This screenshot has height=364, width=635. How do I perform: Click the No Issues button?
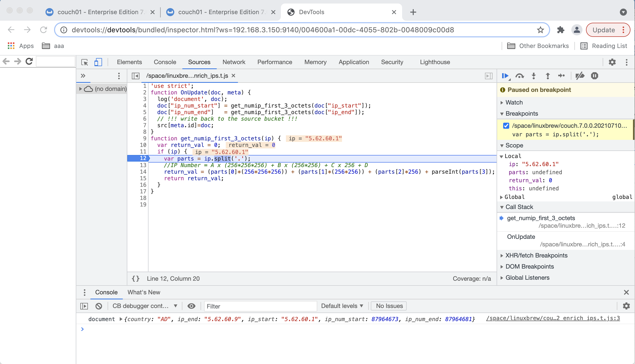(388, 306)
